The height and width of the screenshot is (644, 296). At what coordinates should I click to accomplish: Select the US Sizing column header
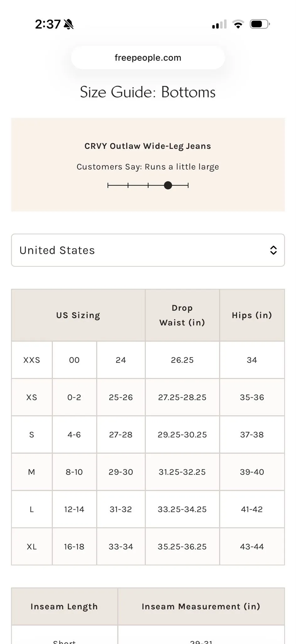(x=78, y=315)
